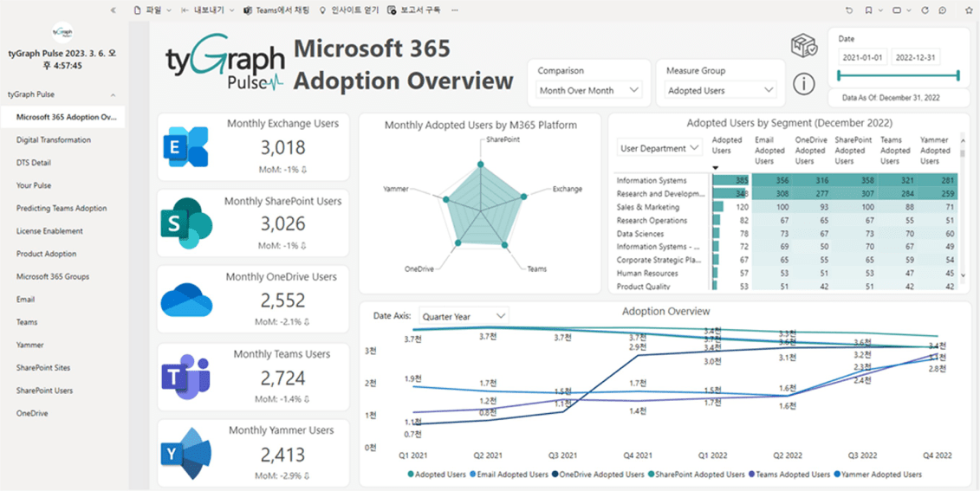The image size is (980, 491).
Task: Click the OneDrive cloud icon
Action: click(186, 300)
